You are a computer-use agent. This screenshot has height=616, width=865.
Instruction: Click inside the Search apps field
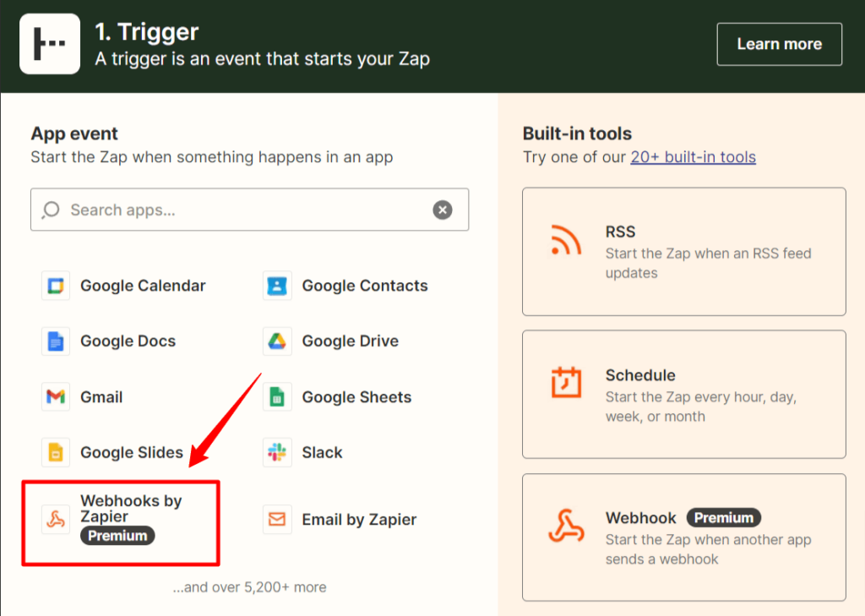tap(211, 210)
